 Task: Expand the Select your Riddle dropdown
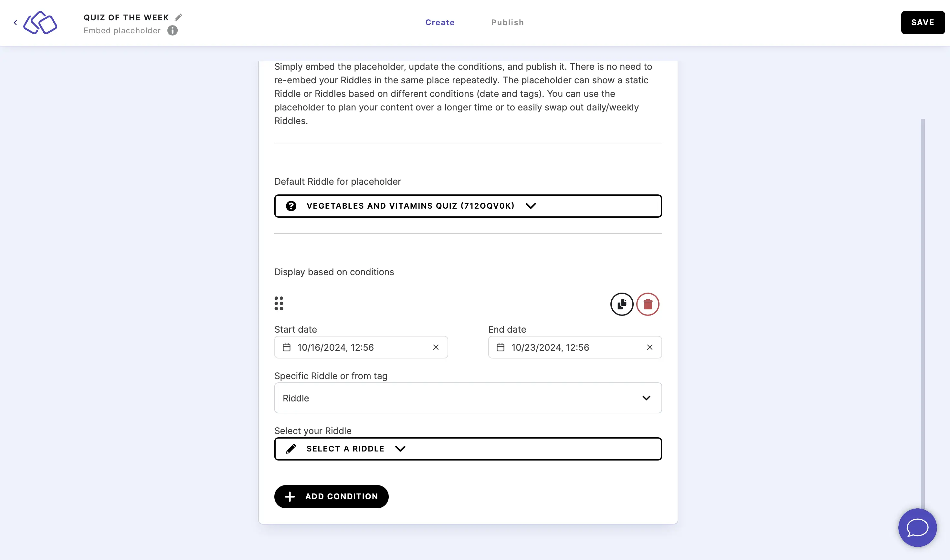[x=467, y=449]
